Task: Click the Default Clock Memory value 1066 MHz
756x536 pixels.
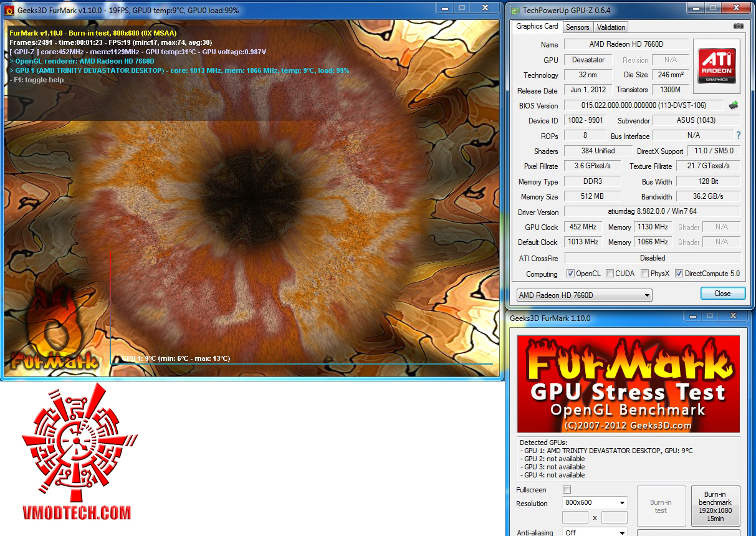Action: click(653, 242)
